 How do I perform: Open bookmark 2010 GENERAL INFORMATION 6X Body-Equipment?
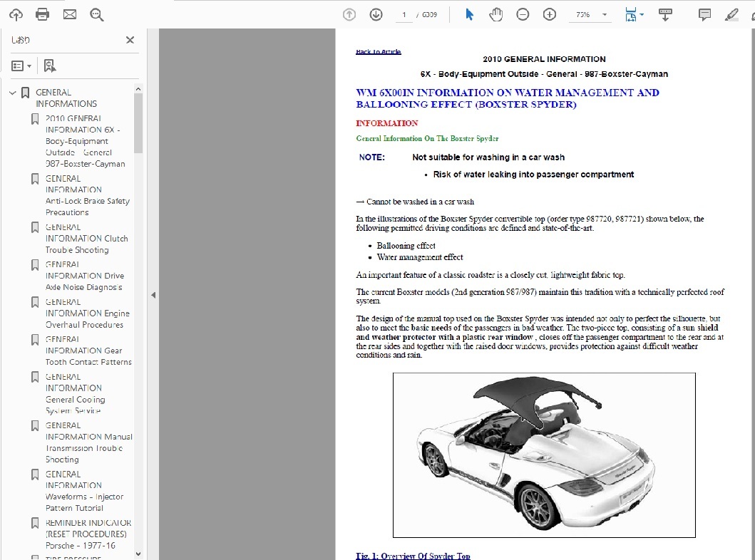pyautogui.click(x=86, y=141)
